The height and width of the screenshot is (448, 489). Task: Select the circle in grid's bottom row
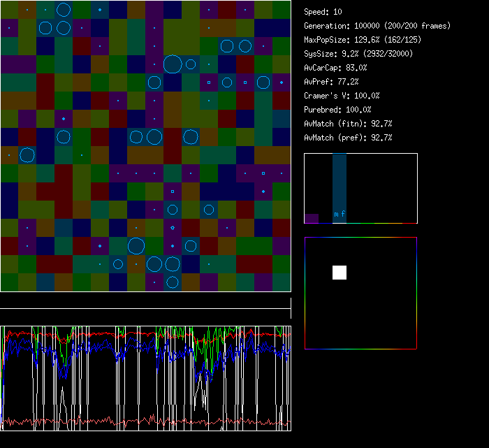173,282
